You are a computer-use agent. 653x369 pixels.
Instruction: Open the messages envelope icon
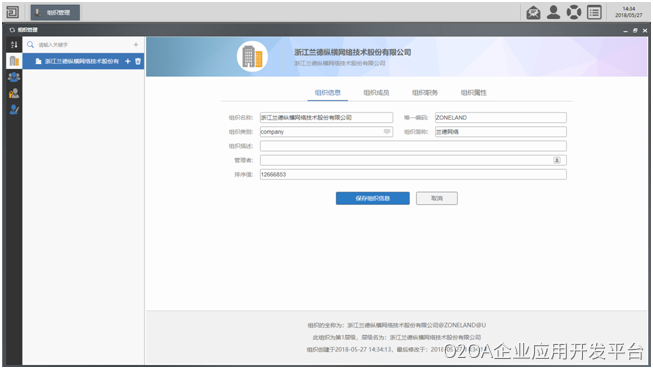[533, 12]
